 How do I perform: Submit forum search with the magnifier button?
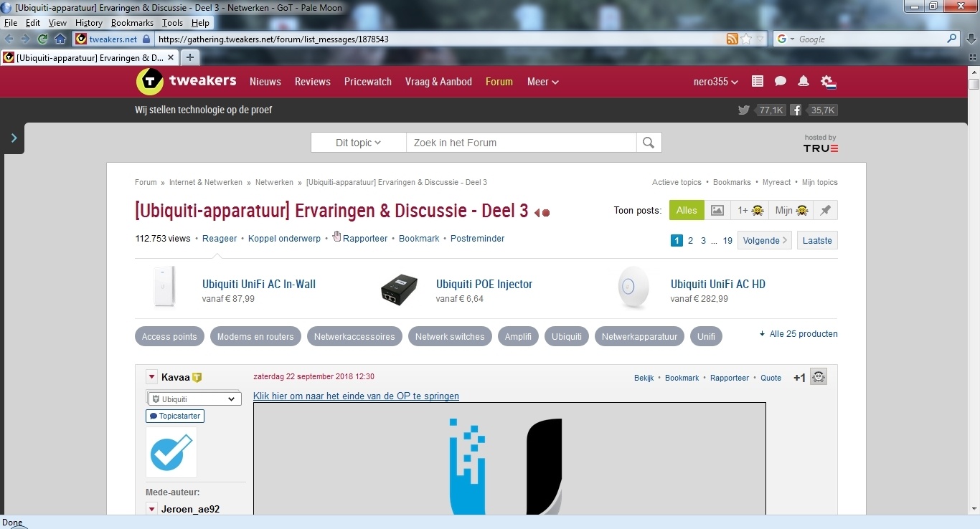[x=649, y=143]
